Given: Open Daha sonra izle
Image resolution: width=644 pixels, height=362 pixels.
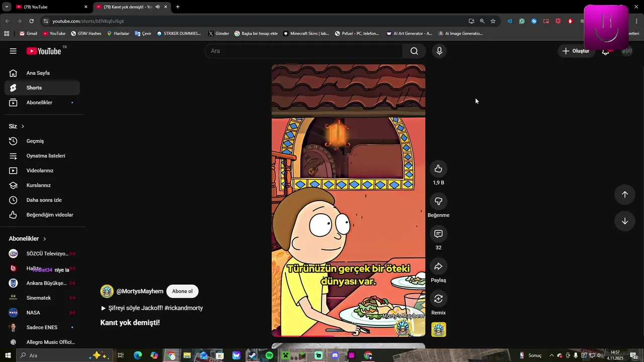Looking at the screenshot, I should pos(42,200).
